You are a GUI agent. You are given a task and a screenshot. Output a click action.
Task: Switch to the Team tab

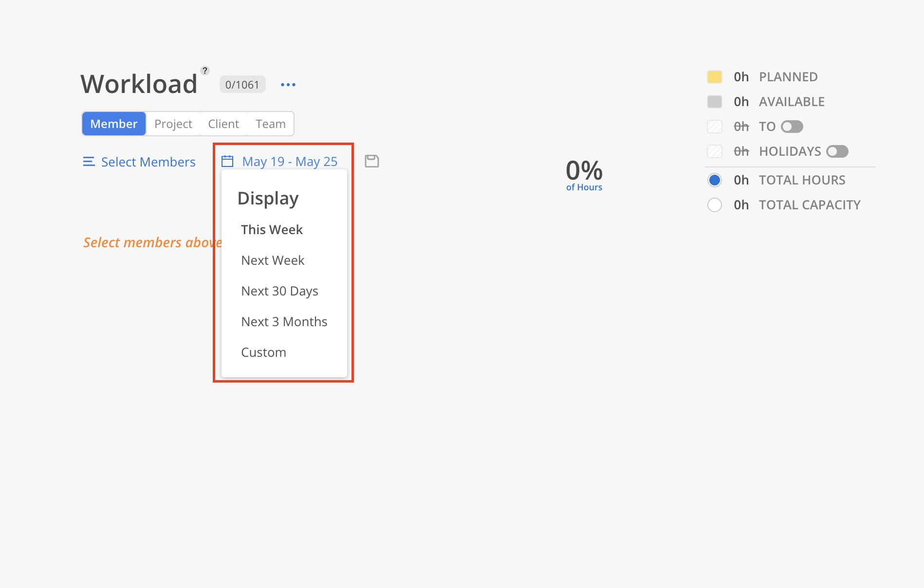(x=271, y=124)
